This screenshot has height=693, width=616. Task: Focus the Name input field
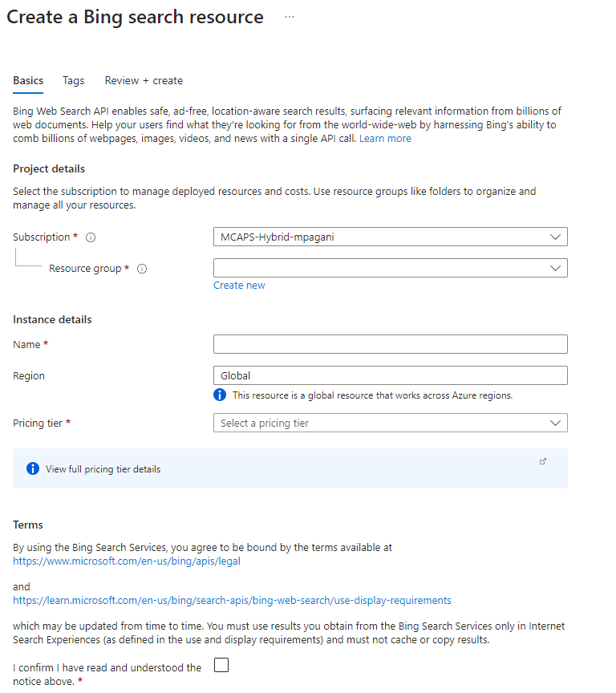point(390,344)
